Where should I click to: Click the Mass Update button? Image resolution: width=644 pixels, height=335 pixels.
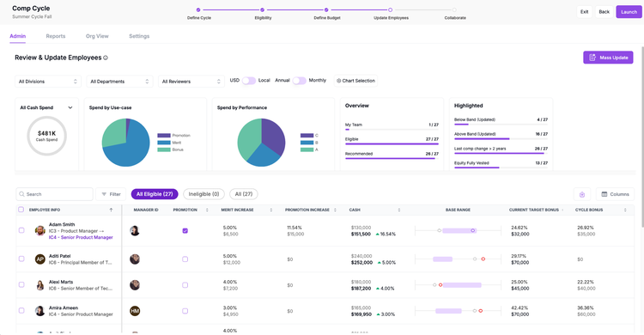click(x=608, y=58)
